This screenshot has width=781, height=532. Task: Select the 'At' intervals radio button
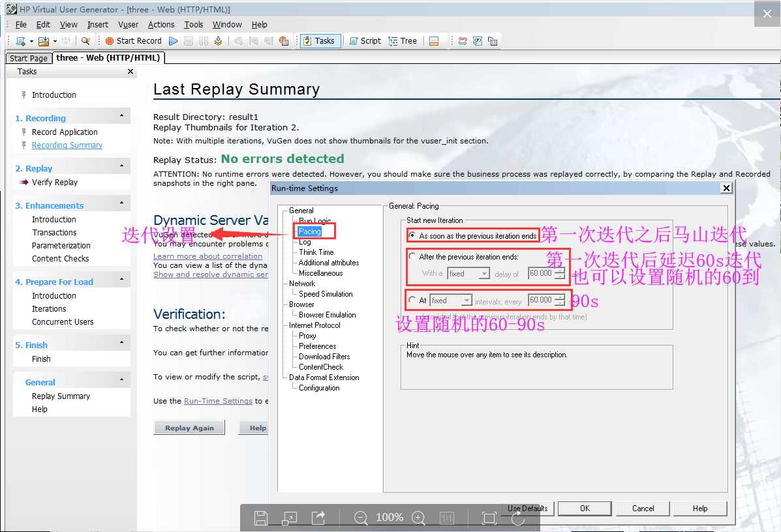(x=412, y=300)
